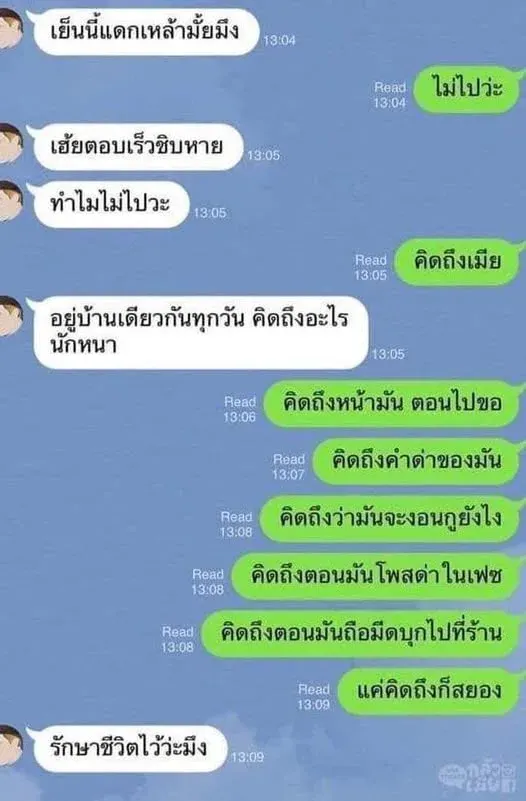The width and height of the screenshot is (526, 801).
Task: Tap the 'คิดถึงหน้ามัน ตอนไปขอ' message
Action: click(x=392, y=404)
